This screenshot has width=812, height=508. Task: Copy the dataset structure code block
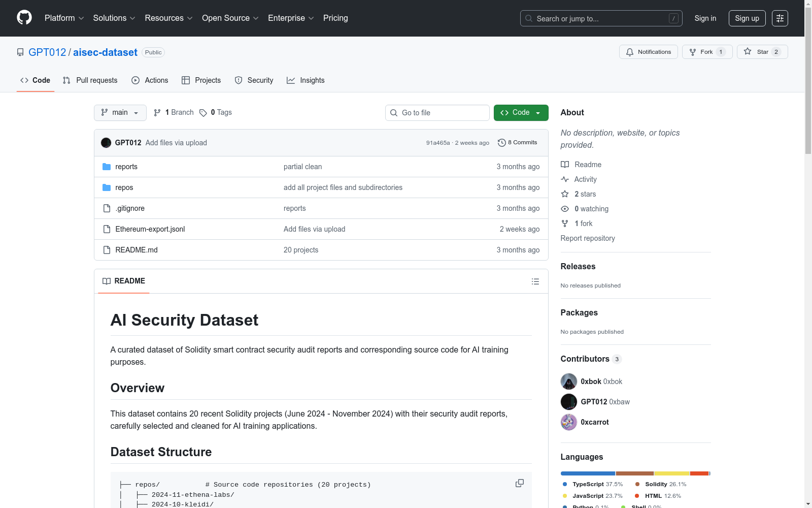[x=520, y=483]
